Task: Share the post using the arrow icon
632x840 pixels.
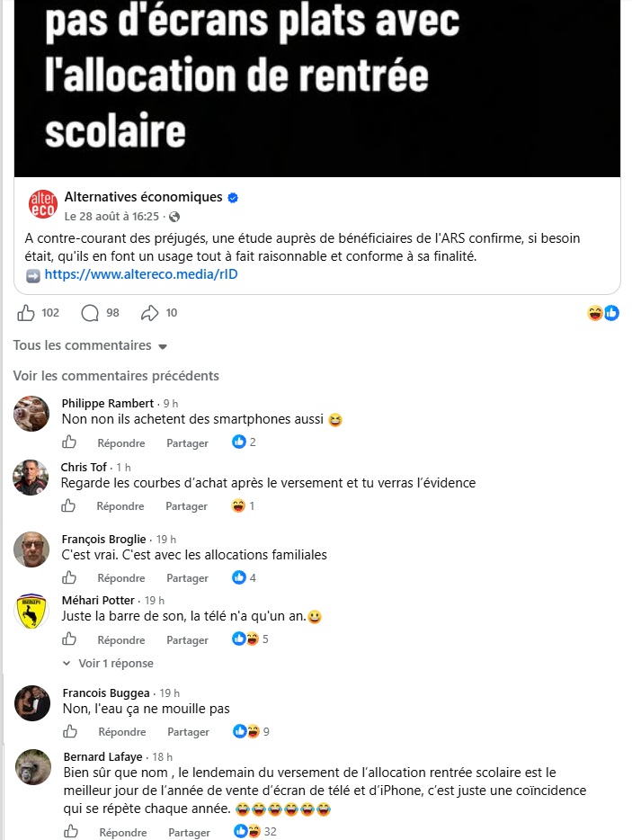Action: (x=149, y=313)
